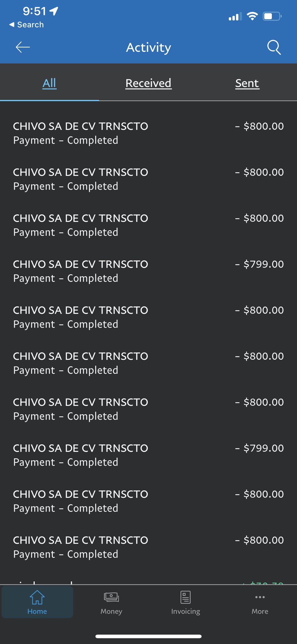Open the search magnifier icon
297x644 pixels.
(x=274, y=47)
